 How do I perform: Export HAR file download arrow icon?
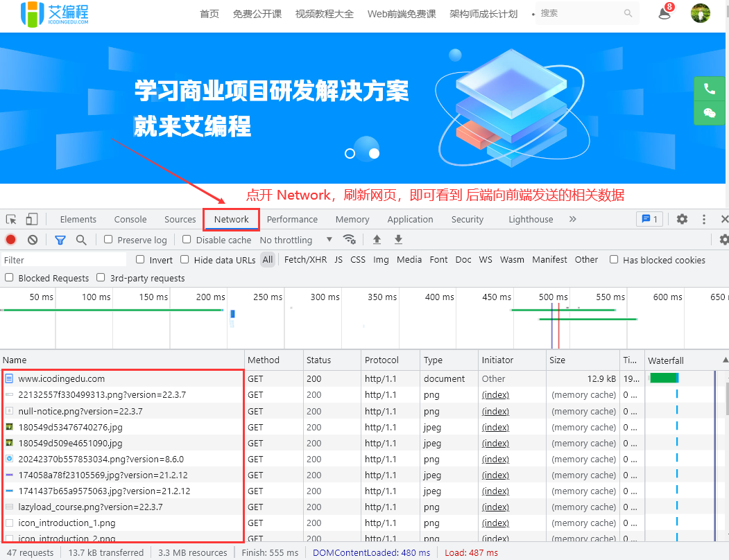[x=398, y=239]
